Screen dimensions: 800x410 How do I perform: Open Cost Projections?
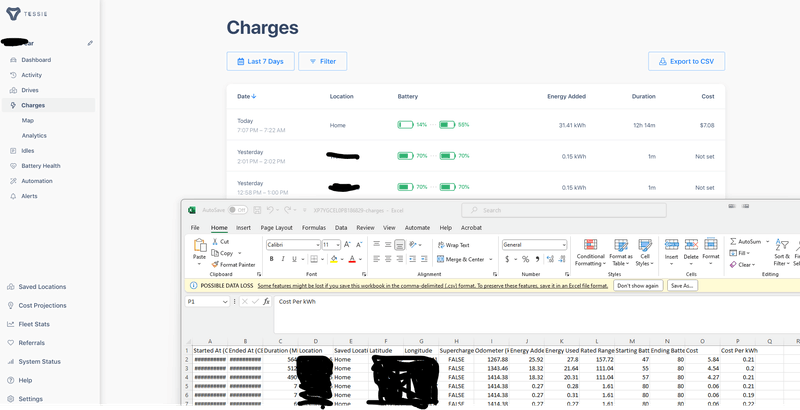coord(42,305)
